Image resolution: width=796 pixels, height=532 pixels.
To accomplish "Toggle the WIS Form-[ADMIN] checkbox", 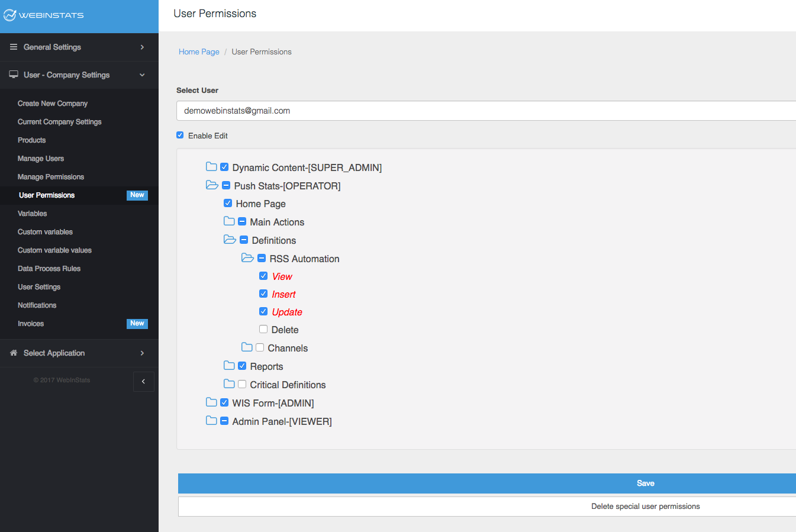I will [224, 402].
